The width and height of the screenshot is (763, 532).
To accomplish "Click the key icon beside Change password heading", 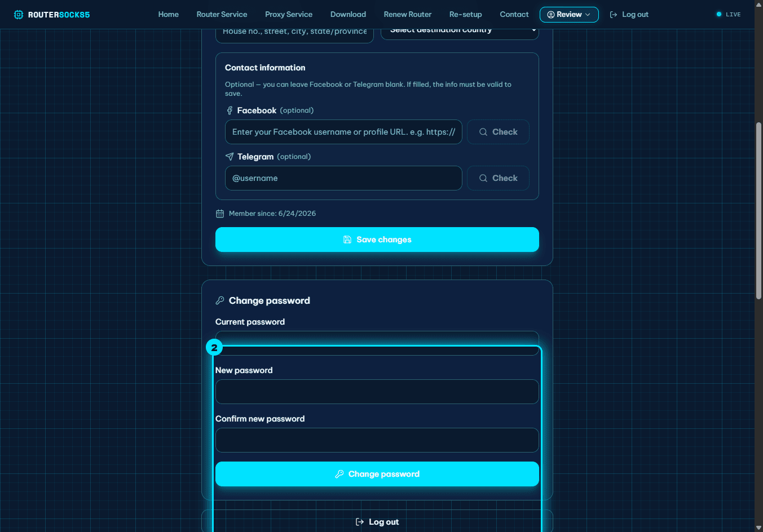I will (220, 300).
